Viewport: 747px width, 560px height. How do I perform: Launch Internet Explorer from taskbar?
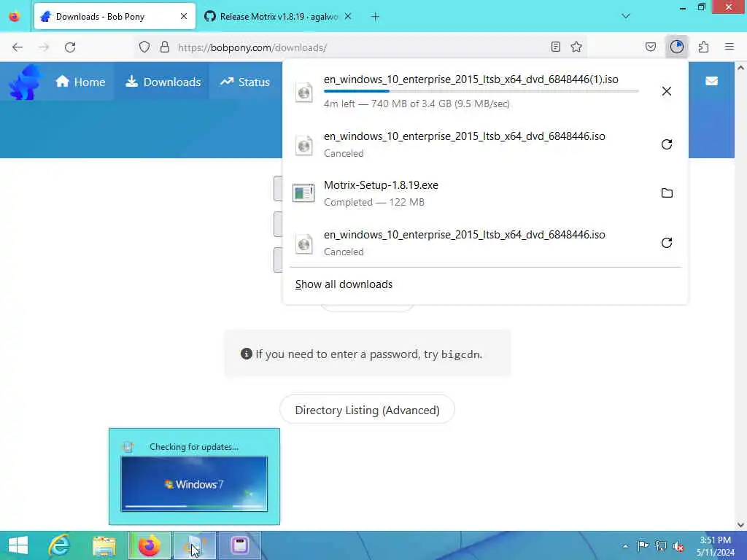pos(59,545)
